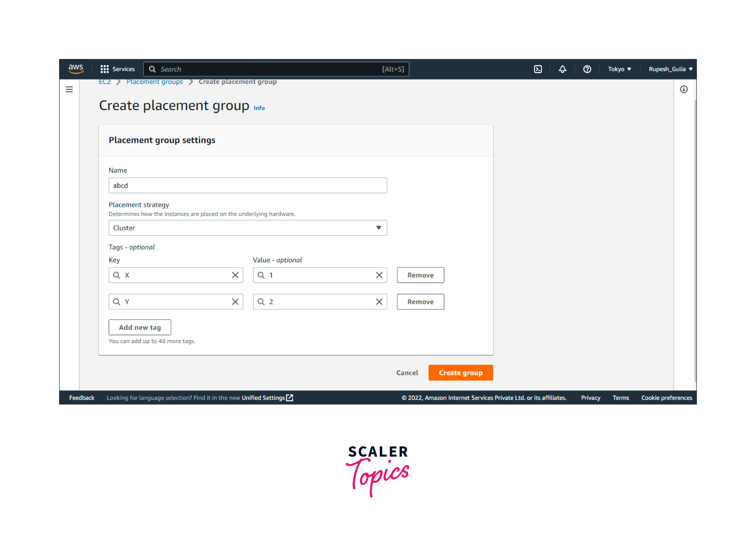The width and height of the screenshot is (756, 540).
Task: Clear the X tag key field
Action: coord(235,275)
